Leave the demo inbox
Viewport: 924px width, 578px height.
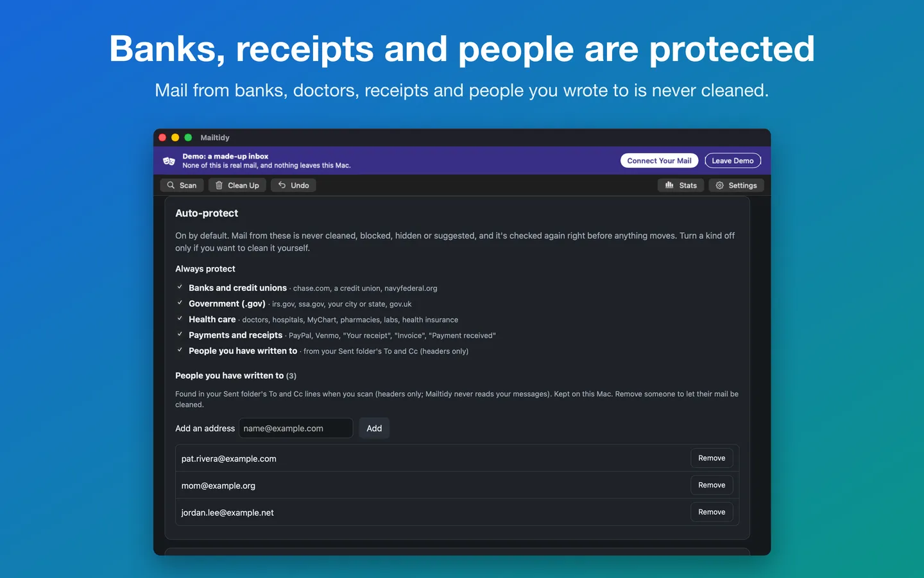coord(733,161)
